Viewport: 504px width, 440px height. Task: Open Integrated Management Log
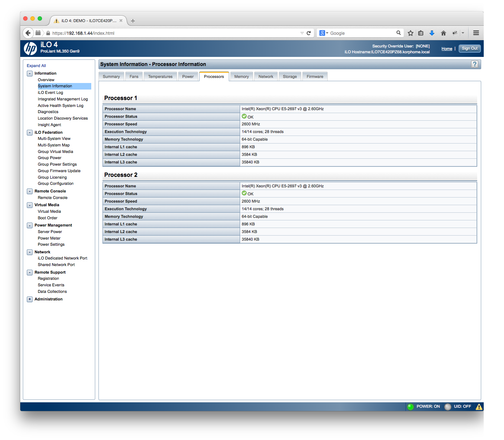63,99
